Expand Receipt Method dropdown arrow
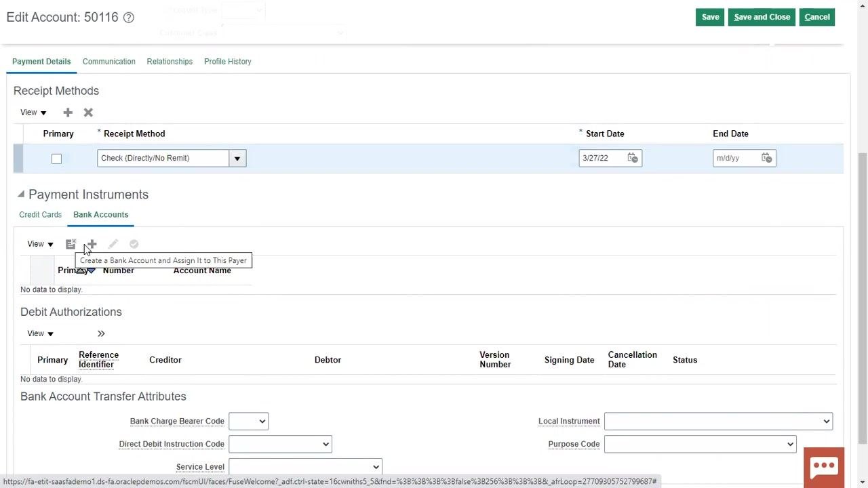The width and height of the screenshot is (868, 488). click(x=237, y=159)
